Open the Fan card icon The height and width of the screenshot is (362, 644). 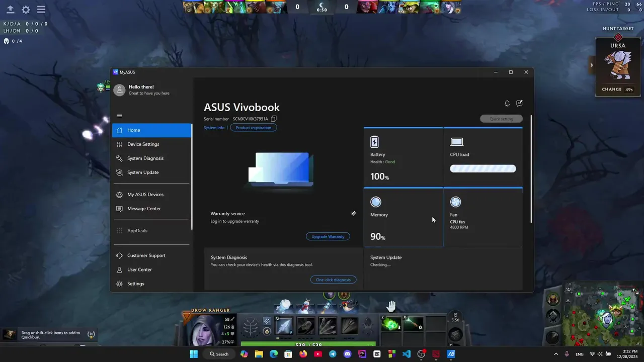click(x=455, y=202)
